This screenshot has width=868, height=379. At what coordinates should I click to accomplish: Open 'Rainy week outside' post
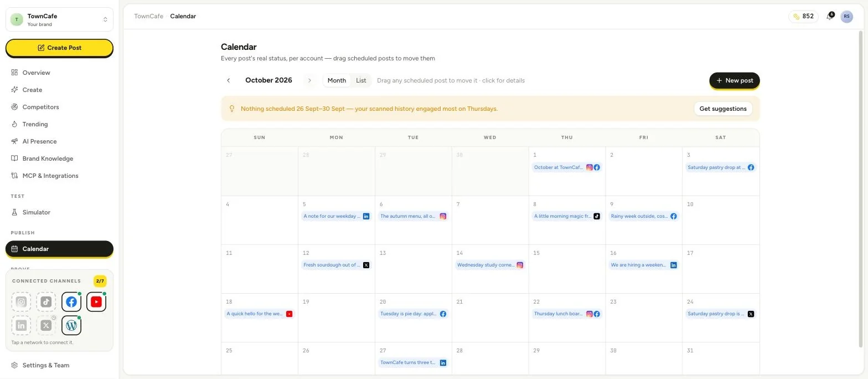[x=644, y=216]
